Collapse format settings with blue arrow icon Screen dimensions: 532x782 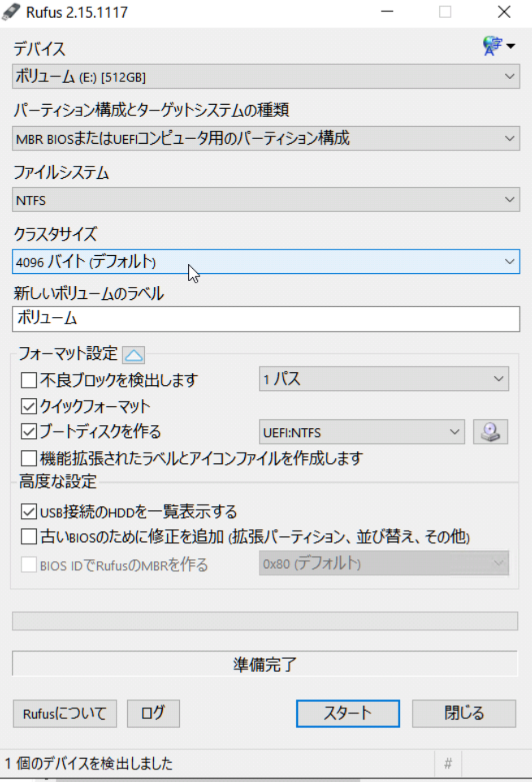coord(134,355)
